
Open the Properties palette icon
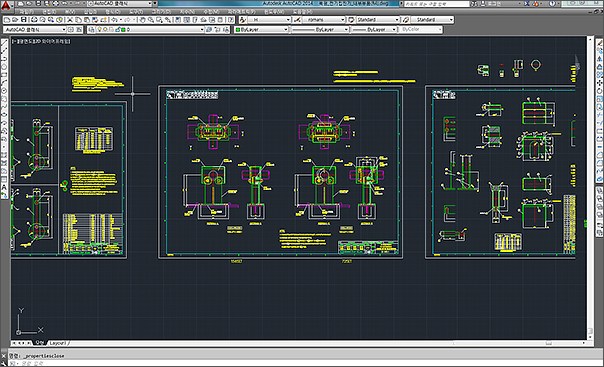point(178,20)
